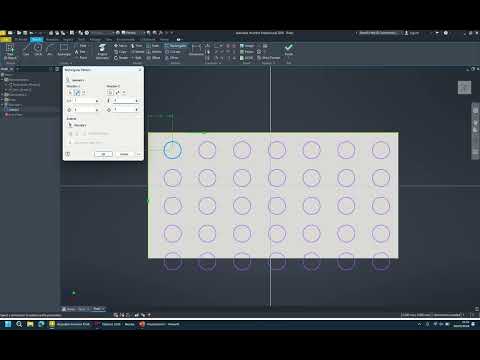Click the Circular pattern tool
Viewport: 480px width, 360px height.
(173, 52)
